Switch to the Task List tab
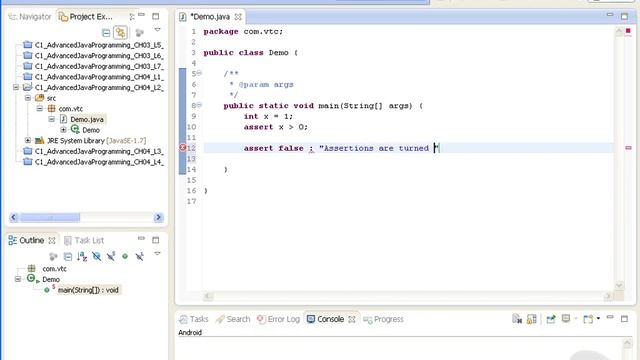640x360 pixels. coord(84,240)
